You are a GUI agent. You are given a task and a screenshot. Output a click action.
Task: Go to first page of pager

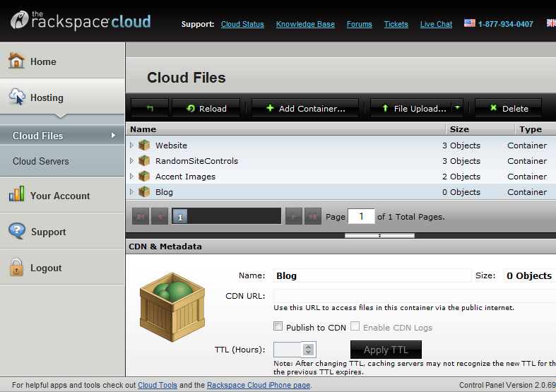141,216
